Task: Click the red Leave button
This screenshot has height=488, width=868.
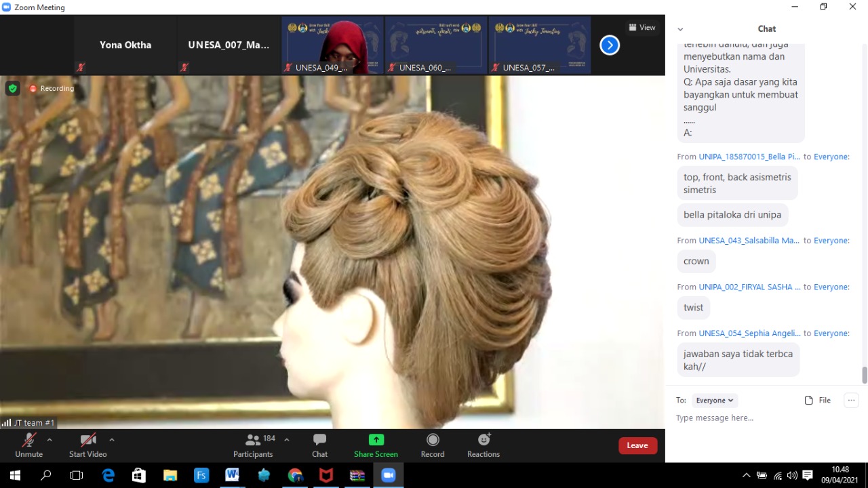Action: click(637, 445)
